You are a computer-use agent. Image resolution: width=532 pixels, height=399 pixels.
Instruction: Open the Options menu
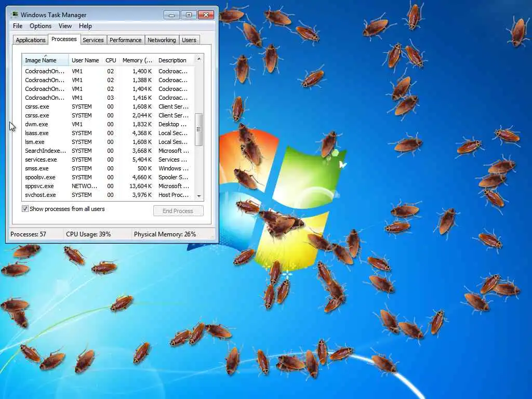tap(41, 26)
